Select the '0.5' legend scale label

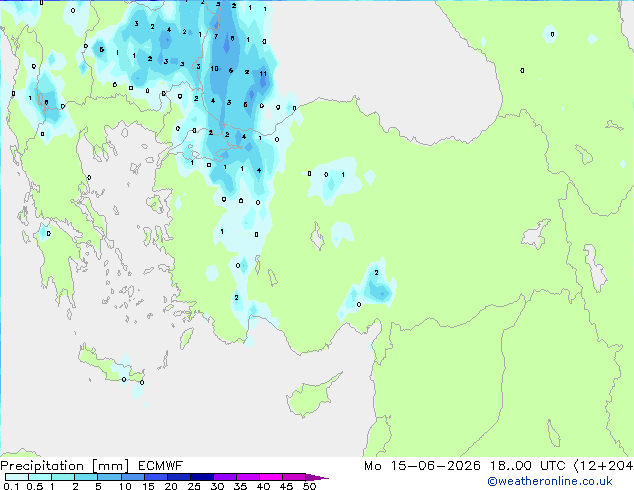click(x=35, y=486)
